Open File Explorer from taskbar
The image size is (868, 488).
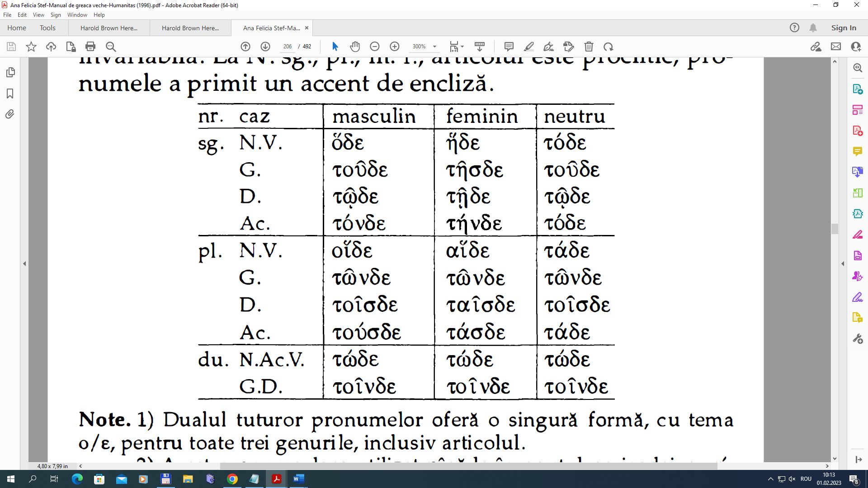pyautogui.click(x=188, y=479)
